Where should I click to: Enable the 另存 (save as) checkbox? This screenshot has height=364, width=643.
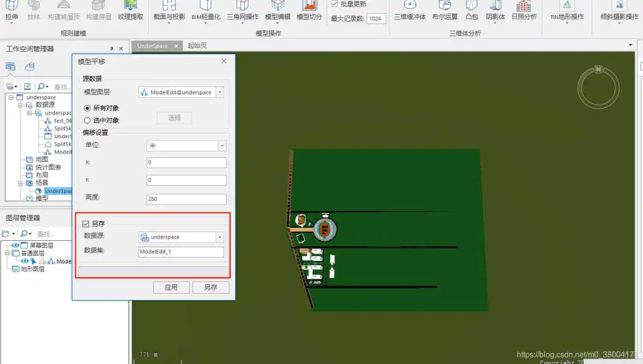pos(86,223)
